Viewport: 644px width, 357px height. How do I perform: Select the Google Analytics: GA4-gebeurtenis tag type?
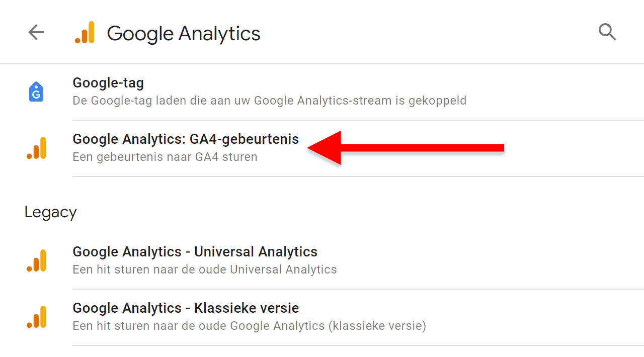[186, 139]
